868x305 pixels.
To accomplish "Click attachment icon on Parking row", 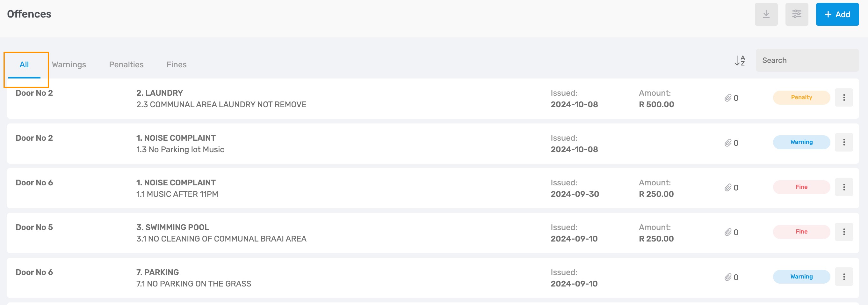I will (728, 277).
